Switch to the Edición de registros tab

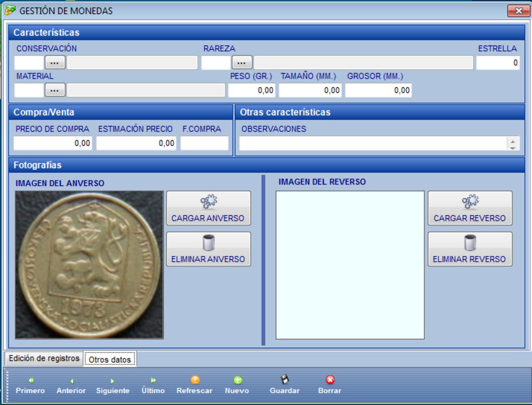coord(44,358)
